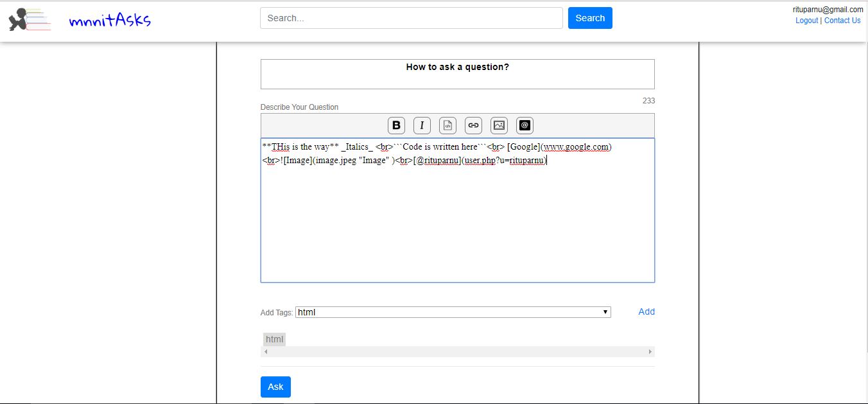Insert image icon
Image resolution: width=868 pixels, height=404 pixels.
pyautogui.click(x=499, y=125)
